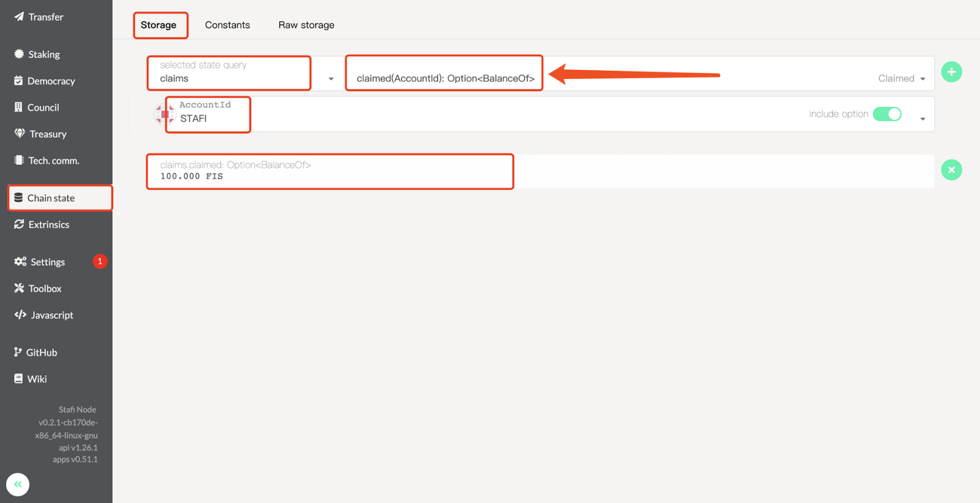980x503 pixels.
Task: Click the Javascript code icon
Action: coord(20,315)
